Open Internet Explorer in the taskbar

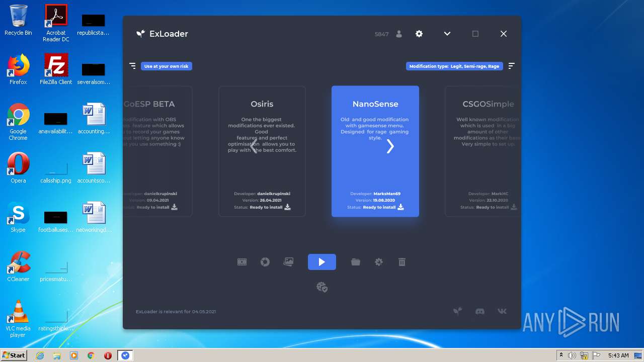click(40, 355)
